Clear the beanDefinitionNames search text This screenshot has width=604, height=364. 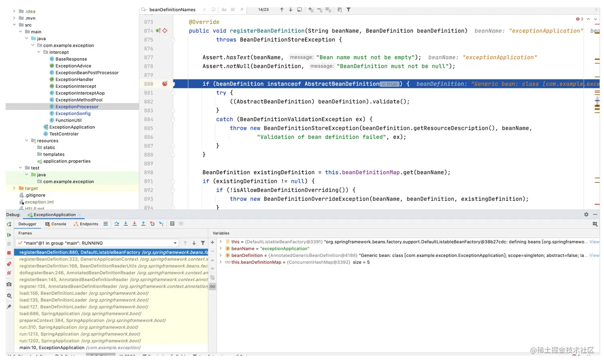205,10
